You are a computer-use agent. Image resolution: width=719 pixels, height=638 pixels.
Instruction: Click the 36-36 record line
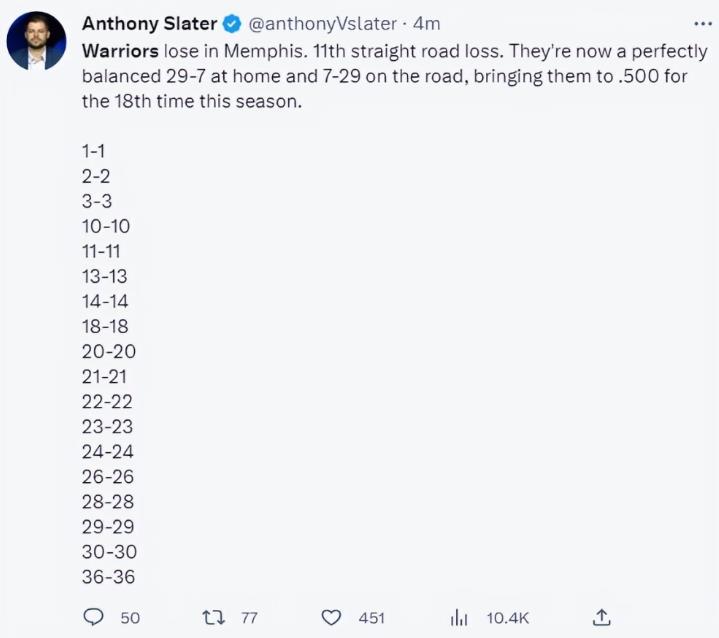tap(109, 577)
